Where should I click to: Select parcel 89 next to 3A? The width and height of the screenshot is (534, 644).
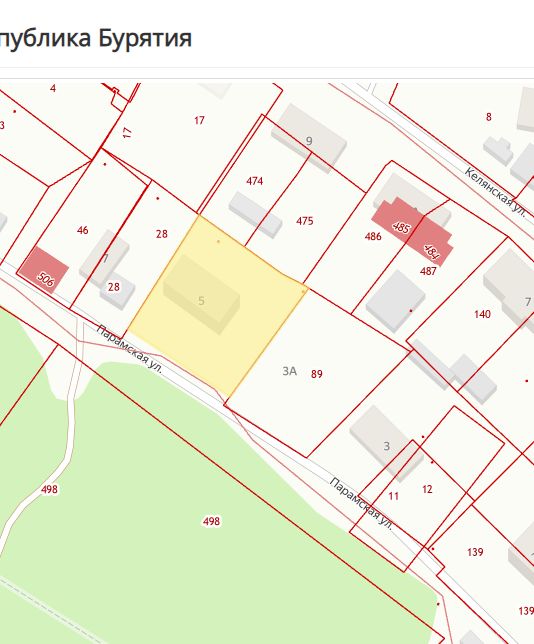317,374
